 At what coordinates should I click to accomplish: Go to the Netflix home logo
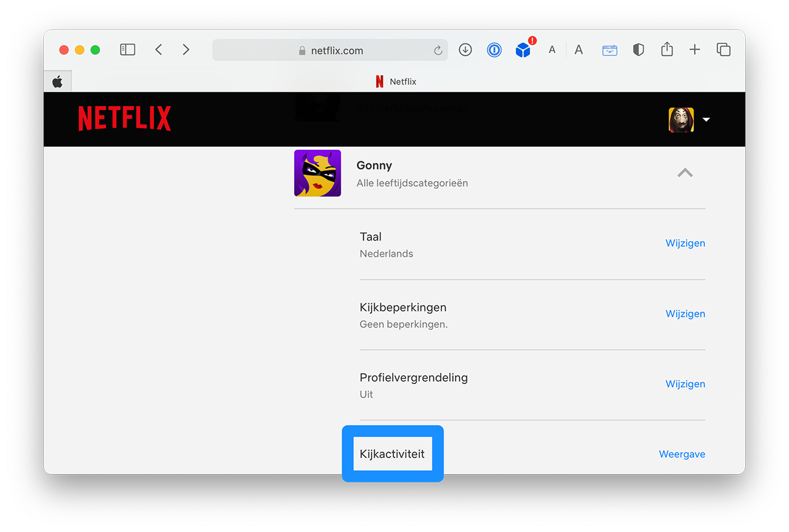(125, 118)
